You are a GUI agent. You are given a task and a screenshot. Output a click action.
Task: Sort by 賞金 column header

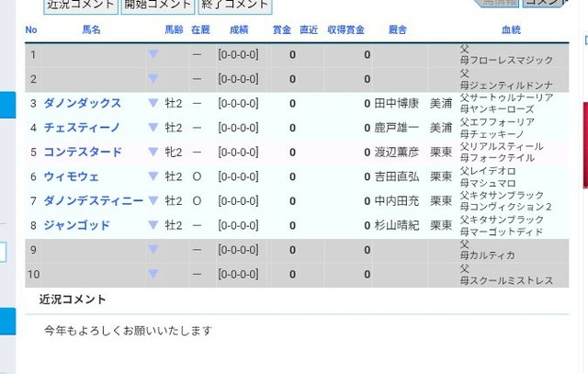point(282,30)
